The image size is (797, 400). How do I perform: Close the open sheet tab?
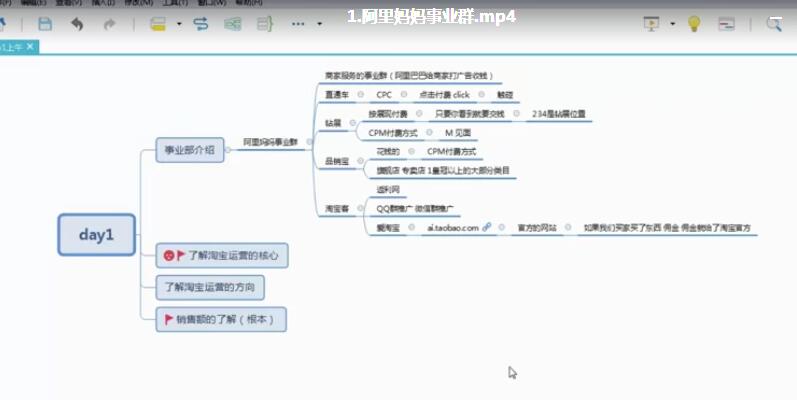pos(30,47)
